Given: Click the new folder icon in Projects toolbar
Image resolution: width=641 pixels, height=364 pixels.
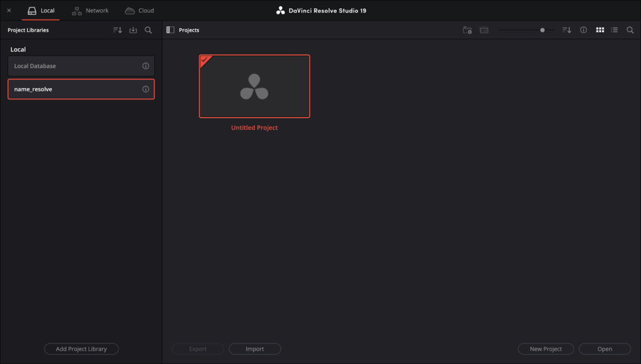Looking at the screenshot, I should click(467, 30).
